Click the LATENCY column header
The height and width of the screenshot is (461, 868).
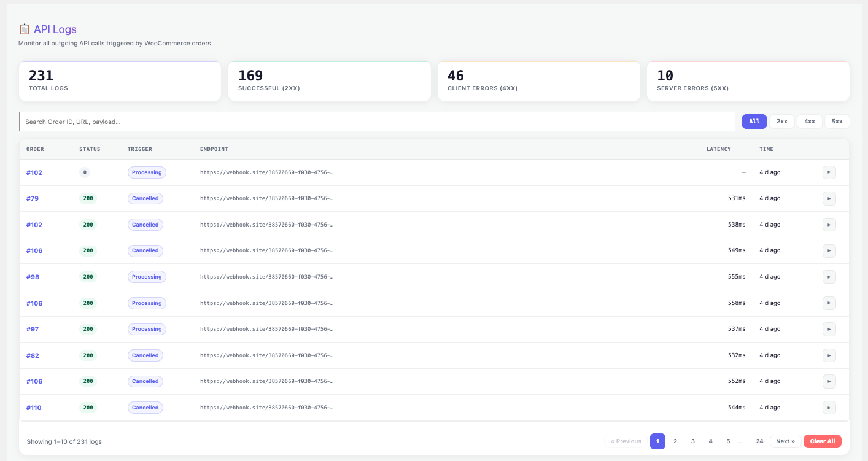719,149
